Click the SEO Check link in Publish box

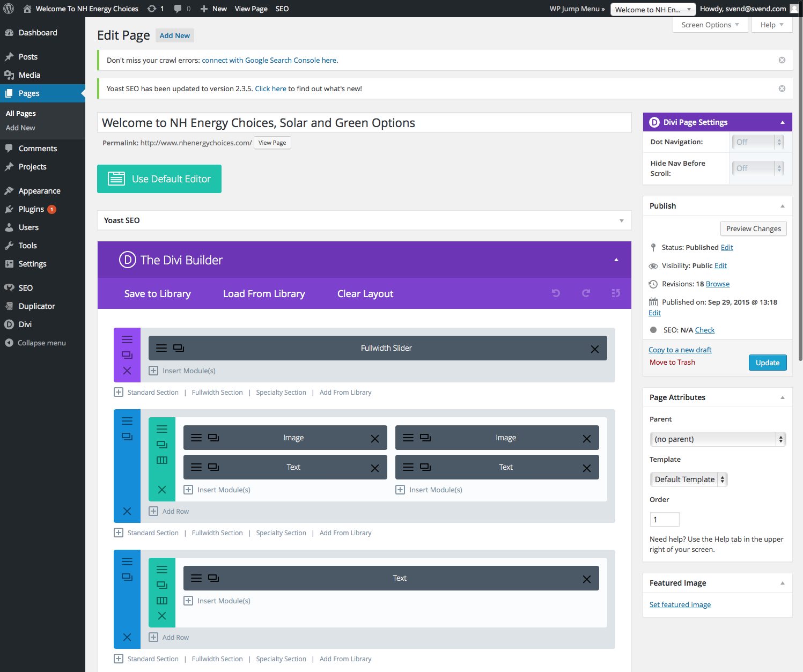point(705,330)
